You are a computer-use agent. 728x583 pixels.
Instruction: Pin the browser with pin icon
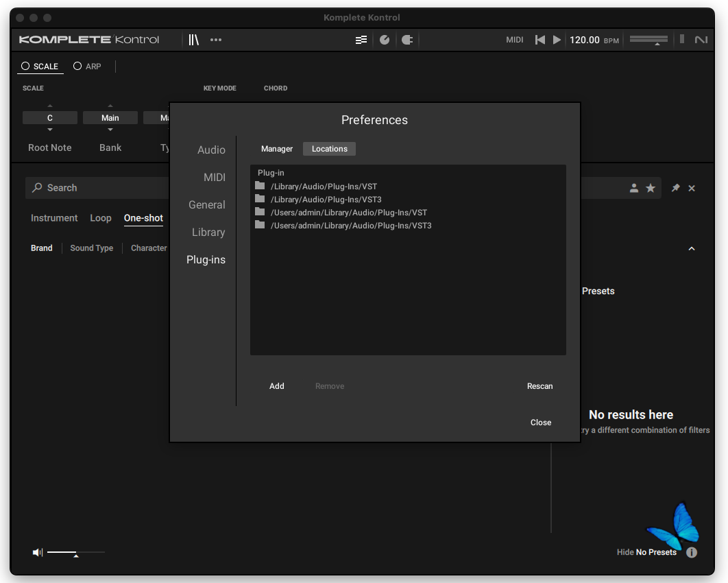pyautogui.click(x=675, y=188)
